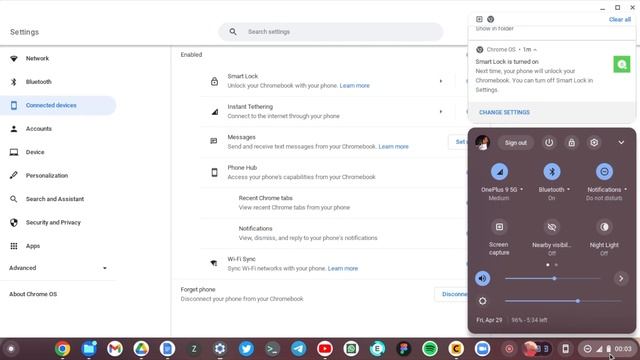Click Set up button for Messages
Image resolution: width=640 pixels, height=360 pixels.
coord(459,142)
